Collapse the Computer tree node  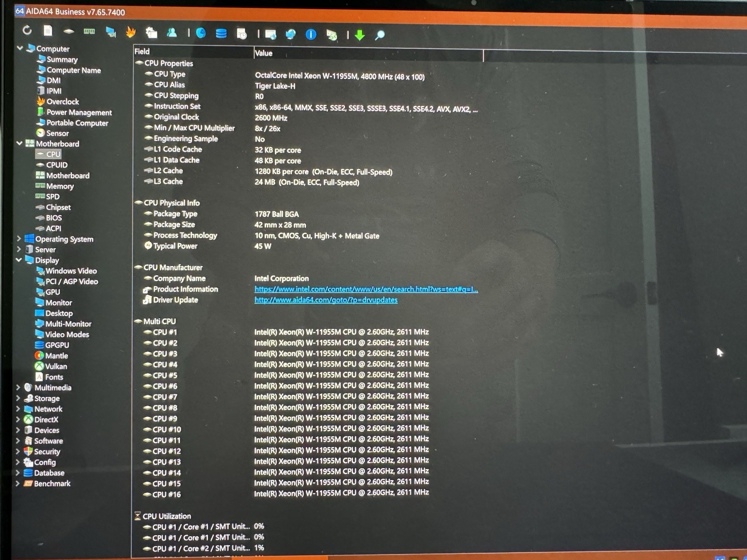click(x=20, y=48)
